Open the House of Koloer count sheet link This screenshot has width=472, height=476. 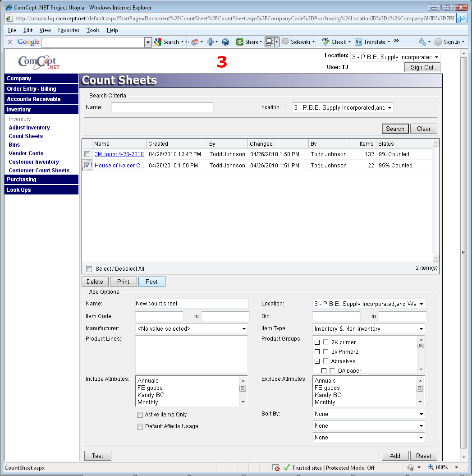pos(119,166)
